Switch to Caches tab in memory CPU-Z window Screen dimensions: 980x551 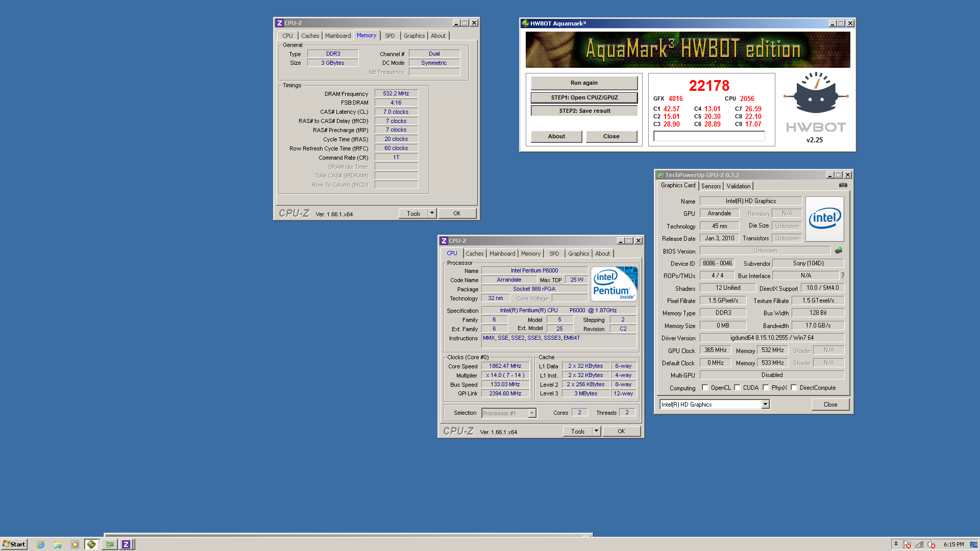pyautogui.click(x=310, y=36)
